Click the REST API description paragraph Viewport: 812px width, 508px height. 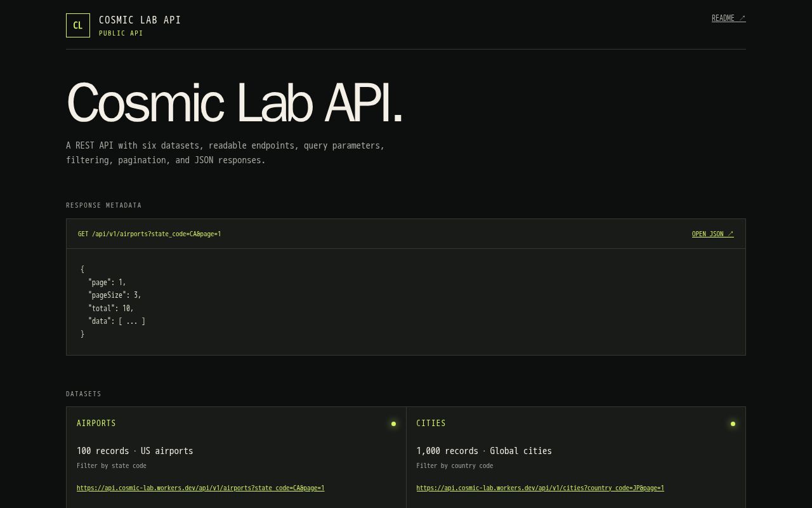tap(225, 152)
